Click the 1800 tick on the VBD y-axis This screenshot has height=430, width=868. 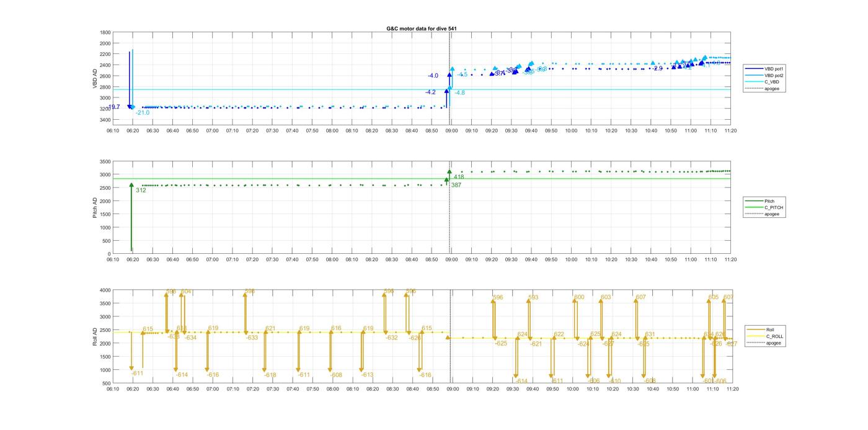pyautogui.click(x=105, y=32)
